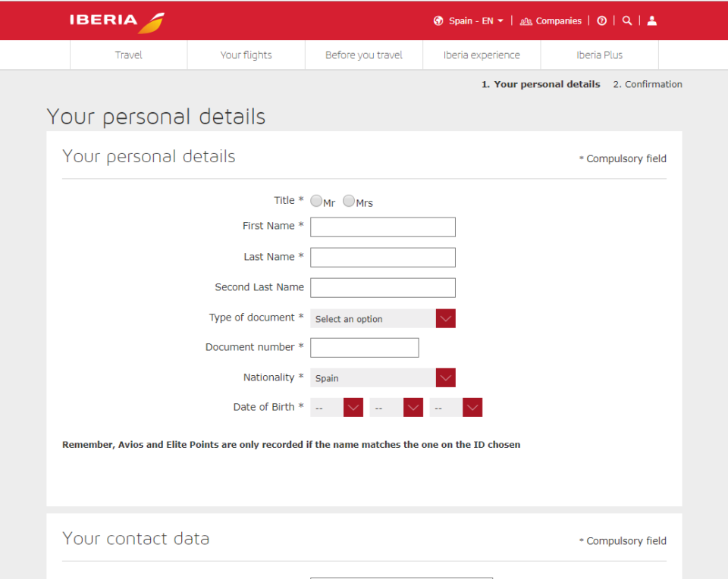Expand the Type of document dropdown
Image resolution: width=728 pixels, height=579 pixels.
[383, 319]
